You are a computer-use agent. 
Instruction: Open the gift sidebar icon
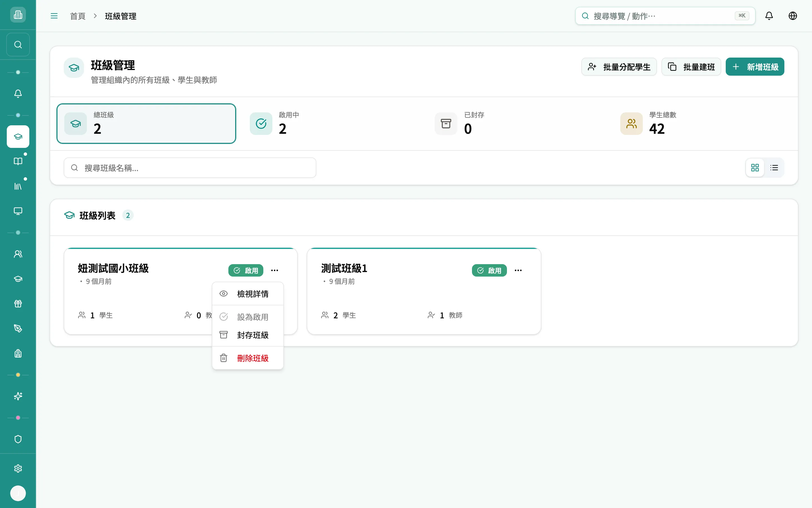point(18,304)
